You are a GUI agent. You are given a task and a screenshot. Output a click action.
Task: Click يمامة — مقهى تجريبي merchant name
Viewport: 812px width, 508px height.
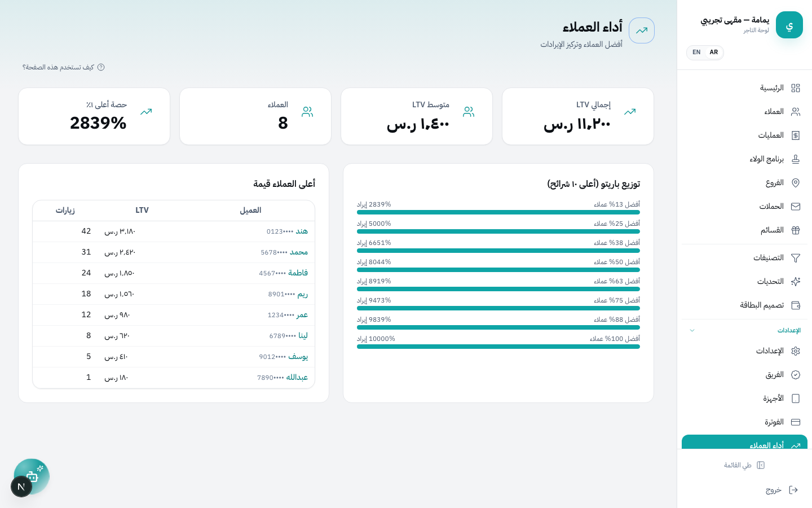coord(735,20)
